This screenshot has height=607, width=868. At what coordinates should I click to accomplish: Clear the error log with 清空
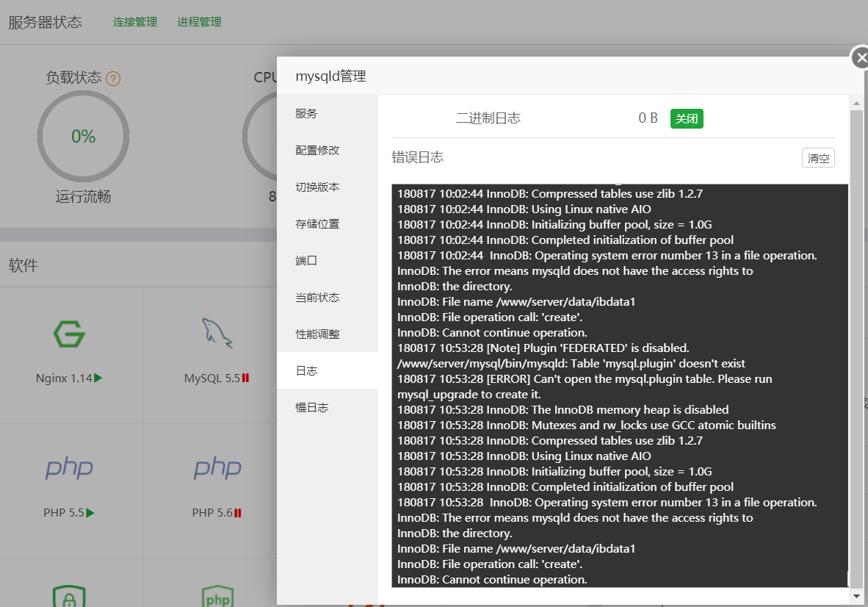(x=817, y=157)
